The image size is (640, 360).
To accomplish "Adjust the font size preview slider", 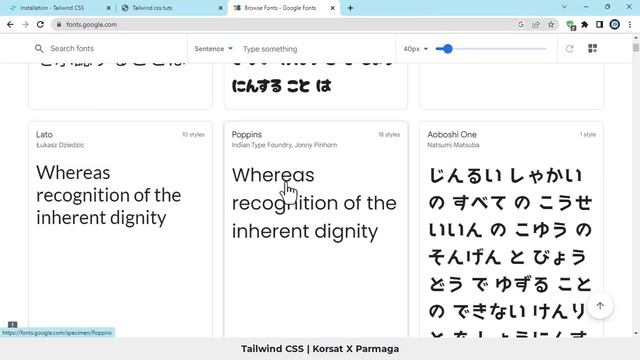I will 491,49.
